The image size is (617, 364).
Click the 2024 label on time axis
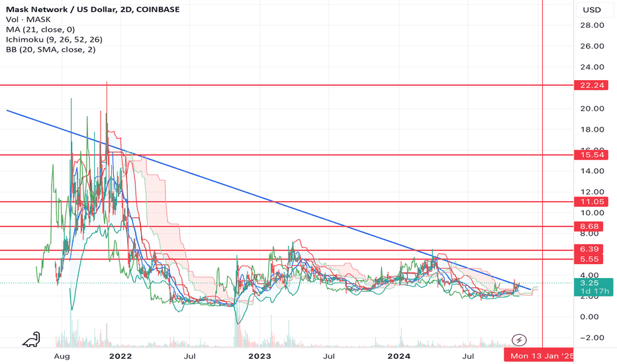pos(399,356)
